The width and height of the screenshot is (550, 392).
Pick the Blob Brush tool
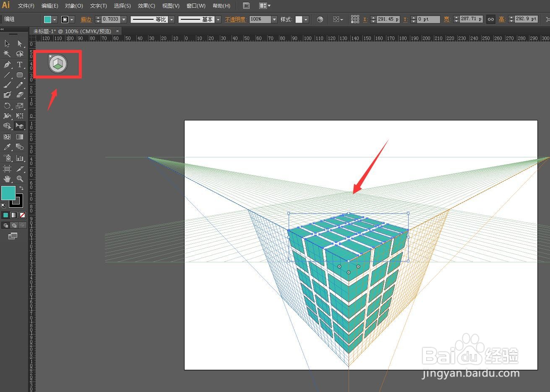pos(7,95)
